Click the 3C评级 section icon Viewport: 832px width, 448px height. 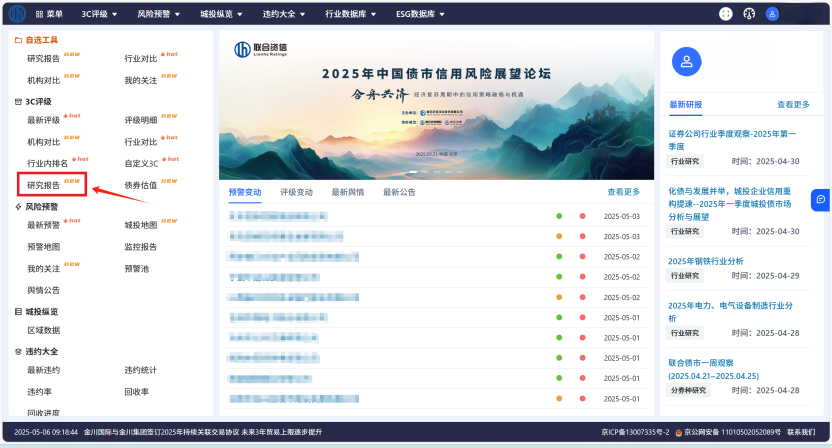[x=18, y=101]
